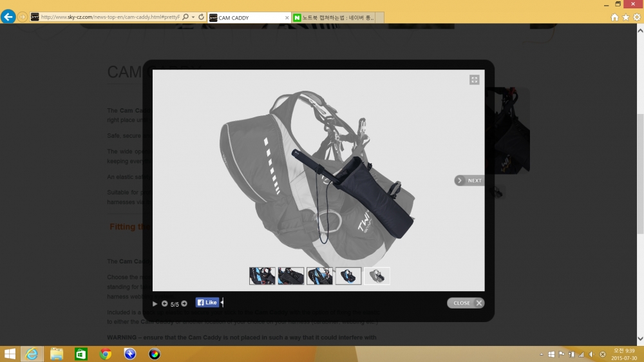Open a new tab via blank tab button
The image size is (644, 362).
(x=379, y=17)
